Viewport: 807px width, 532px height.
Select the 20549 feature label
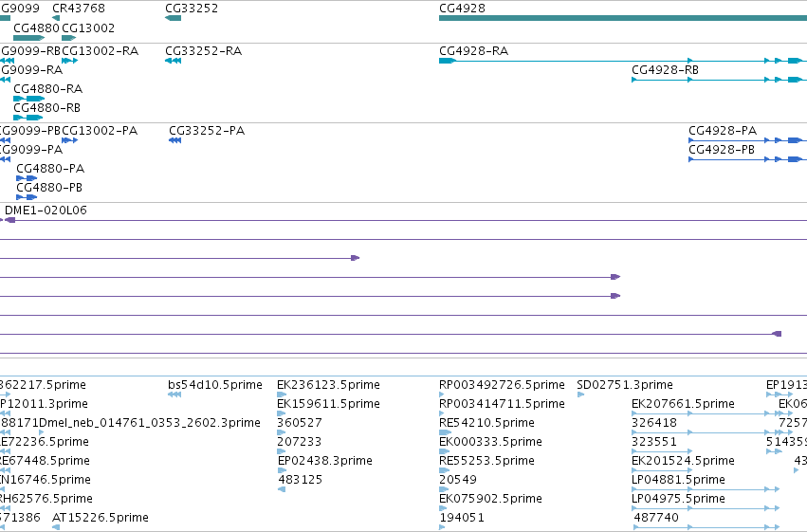458,480
